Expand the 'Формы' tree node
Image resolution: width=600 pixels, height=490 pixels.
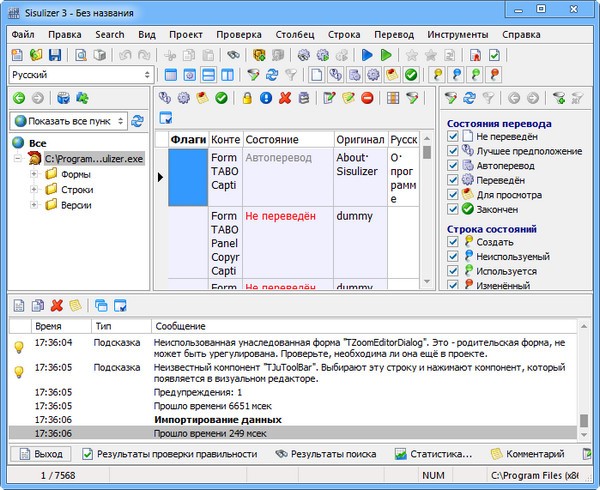point(35,174)
